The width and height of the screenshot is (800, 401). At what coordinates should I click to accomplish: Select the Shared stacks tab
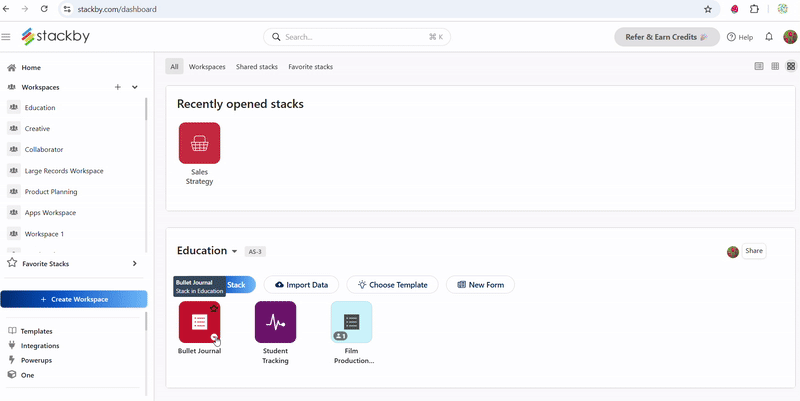(257, 67)
